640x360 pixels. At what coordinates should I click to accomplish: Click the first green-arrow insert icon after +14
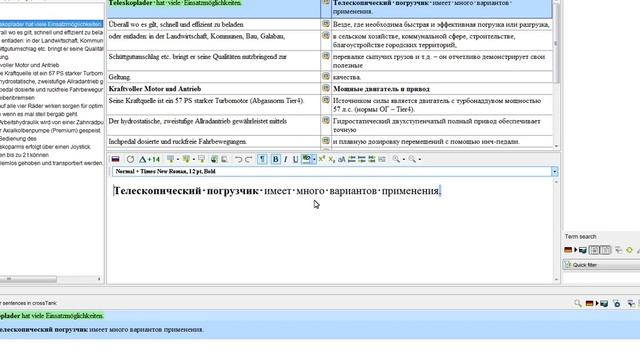[170, 159]
